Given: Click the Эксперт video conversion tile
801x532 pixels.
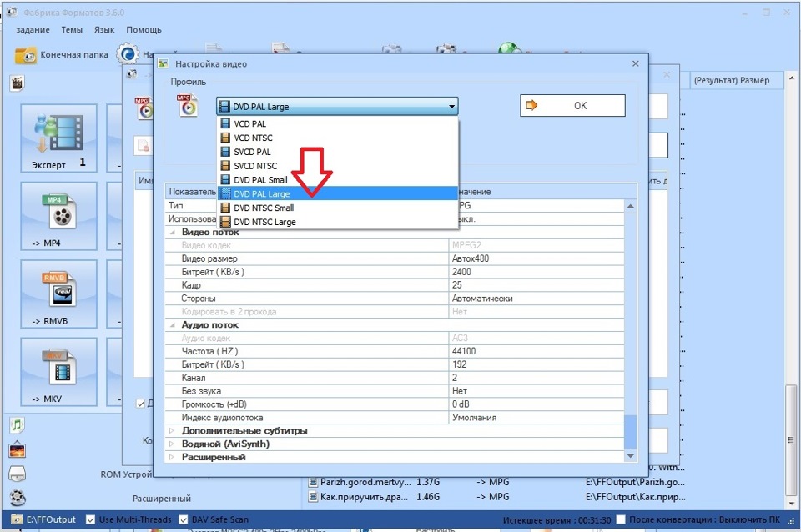Looking at the screenshot, I should click(x=58, y=138).
